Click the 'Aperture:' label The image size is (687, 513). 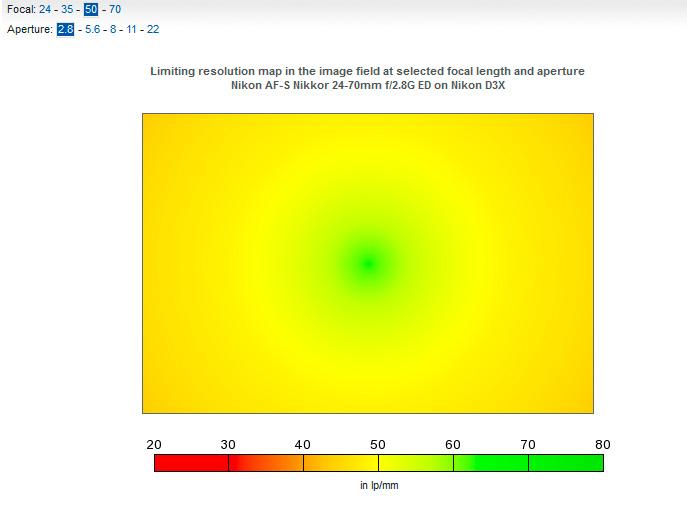30,29
